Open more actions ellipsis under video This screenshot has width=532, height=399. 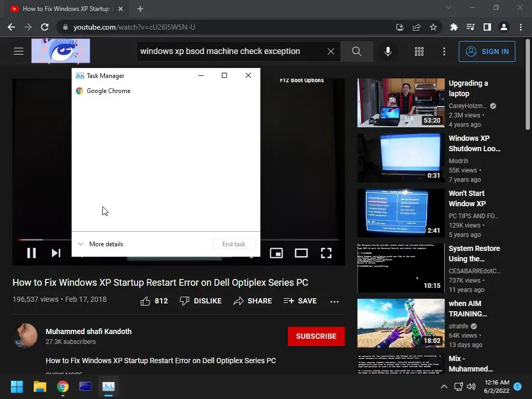click(335, 301)
